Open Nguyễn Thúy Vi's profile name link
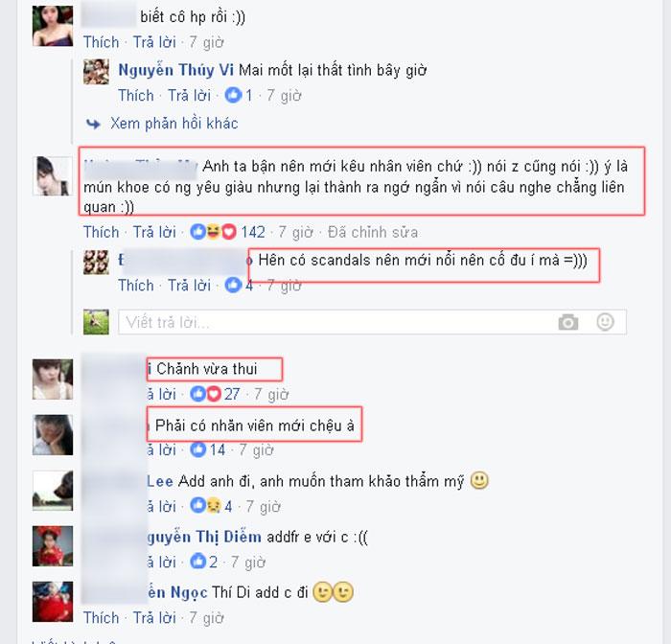 [175, 70]
